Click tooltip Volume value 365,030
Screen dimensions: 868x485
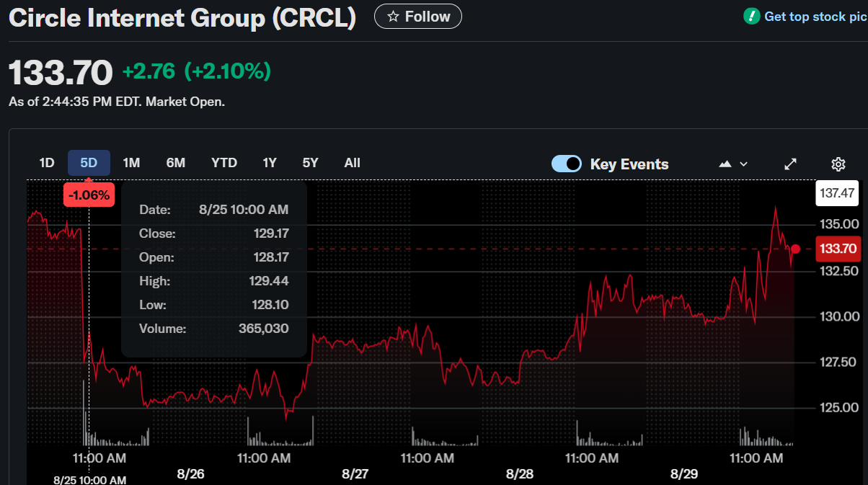[x=264, y=329]
